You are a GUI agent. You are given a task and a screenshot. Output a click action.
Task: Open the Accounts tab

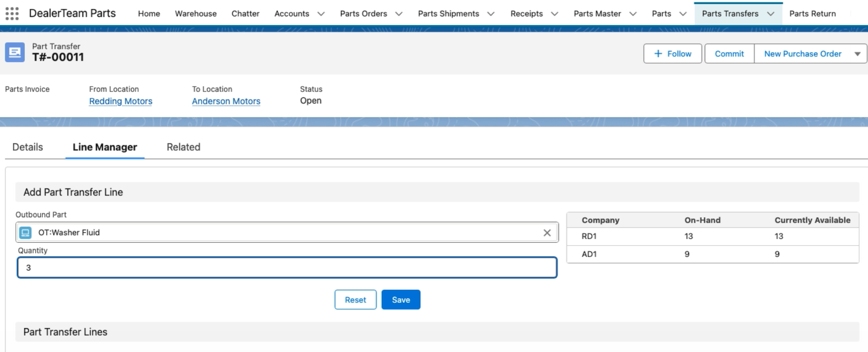pos(291,13)
